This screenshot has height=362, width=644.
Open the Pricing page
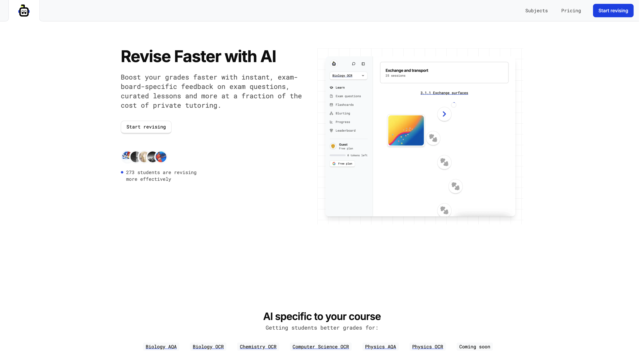pos(571,11)
